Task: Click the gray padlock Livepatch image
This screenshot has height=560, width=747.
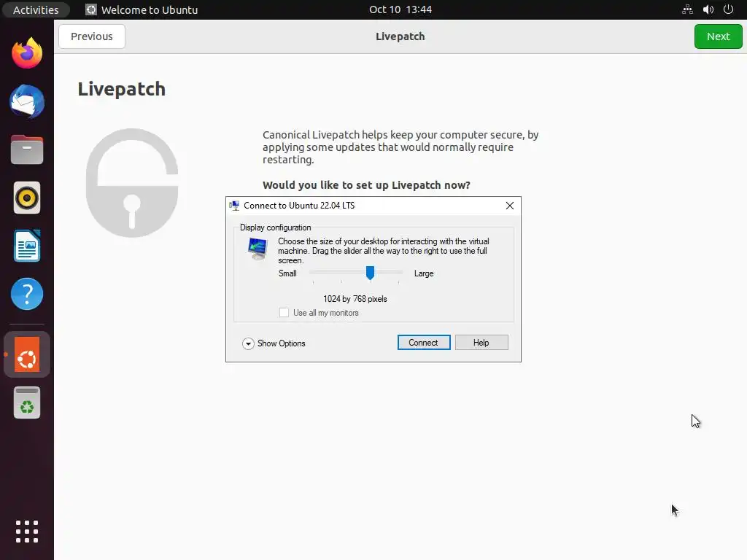Action: (132, 183)
